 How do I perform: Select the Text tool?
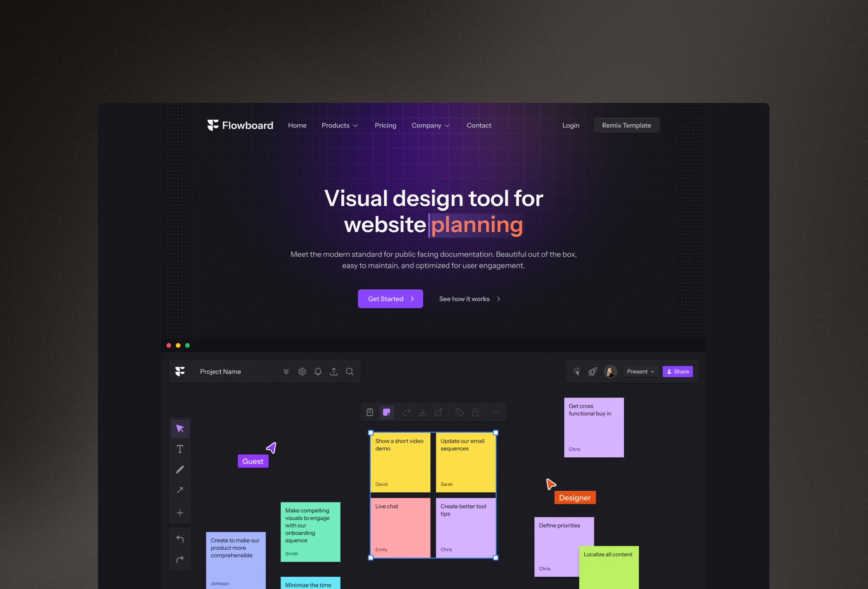[180, 449]
